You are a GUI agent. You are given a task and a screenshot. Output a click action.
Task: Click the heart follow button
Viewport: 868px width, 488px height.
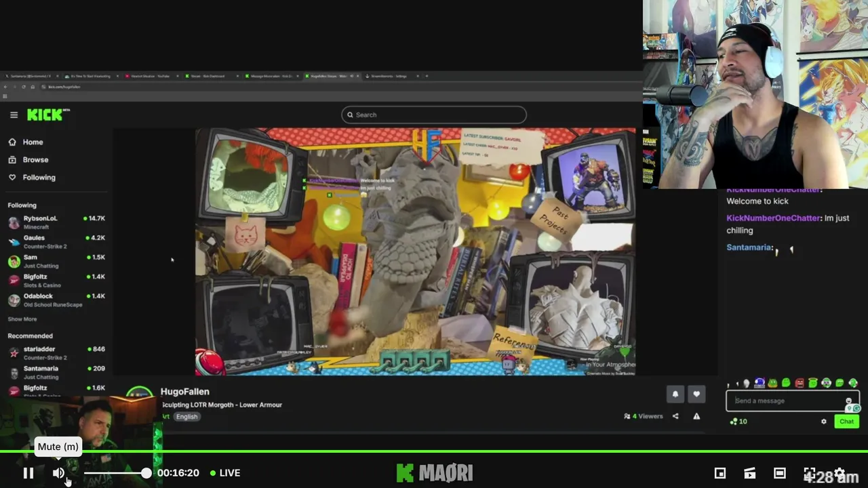696,394
